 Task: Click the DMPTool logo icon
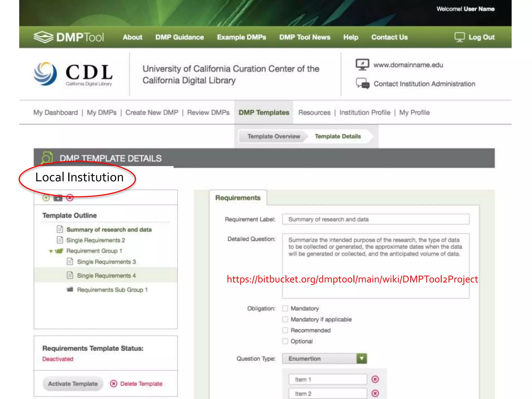[43, 37]
